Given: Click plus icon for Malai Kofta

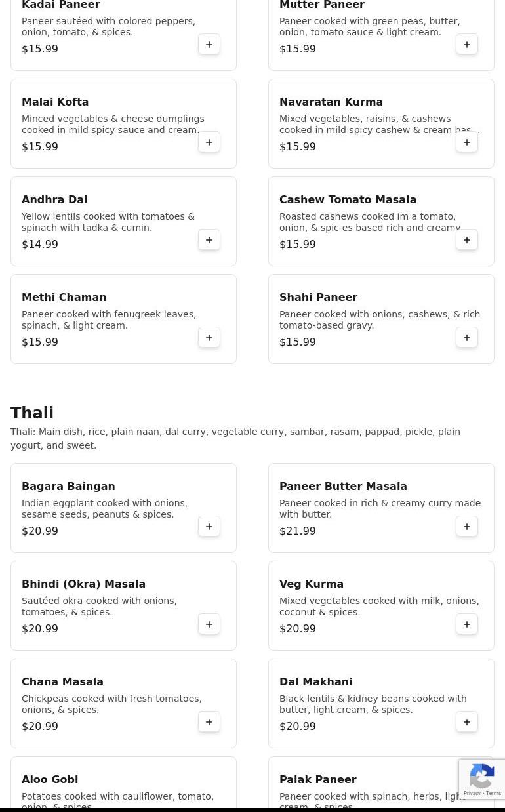Looking at the screenshot, I should point(209,142).
